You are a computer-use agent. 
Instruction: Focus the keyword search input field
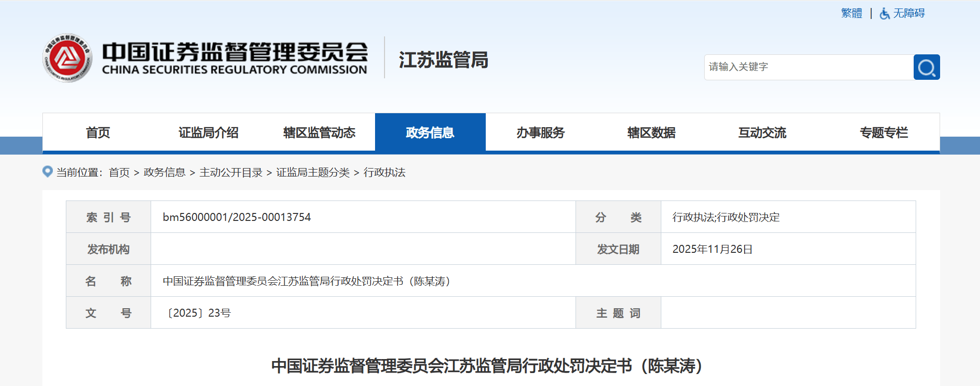(x=808, y=67)
